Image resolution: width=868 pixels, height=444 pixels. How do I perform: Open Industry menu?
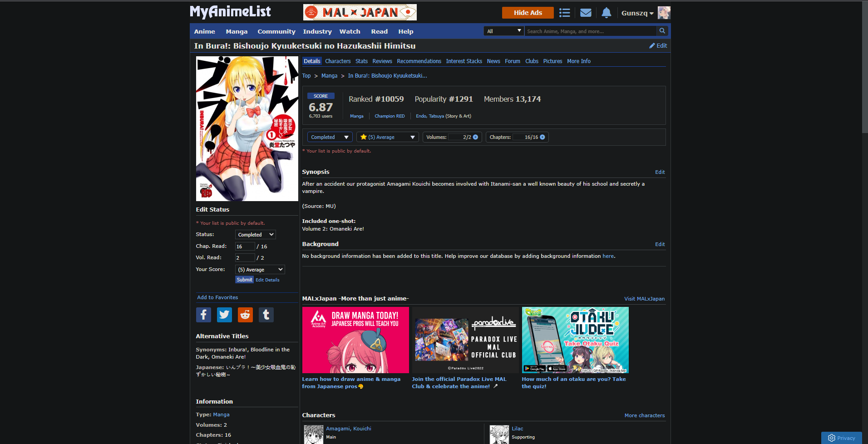pyautogui.click(x=317, y=31)
